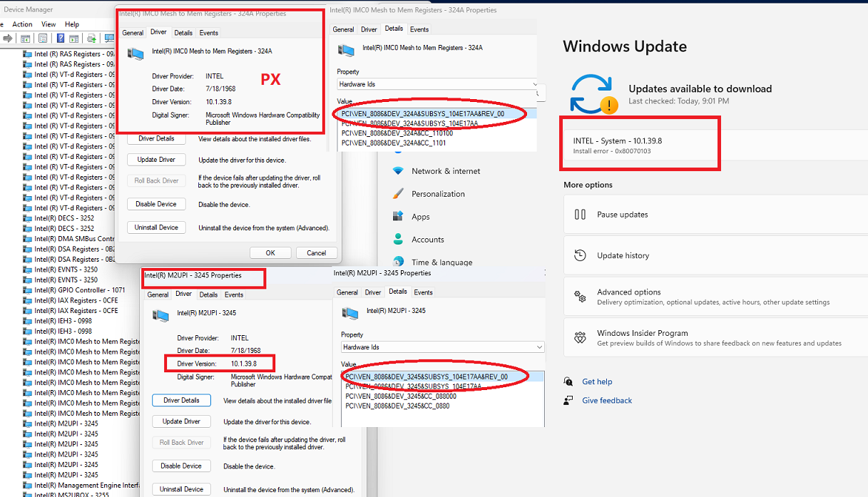The width and height of the screenshot is (868, 497).
Task: Click the pause icon beside Pause updates
Action: pos(580,215)
